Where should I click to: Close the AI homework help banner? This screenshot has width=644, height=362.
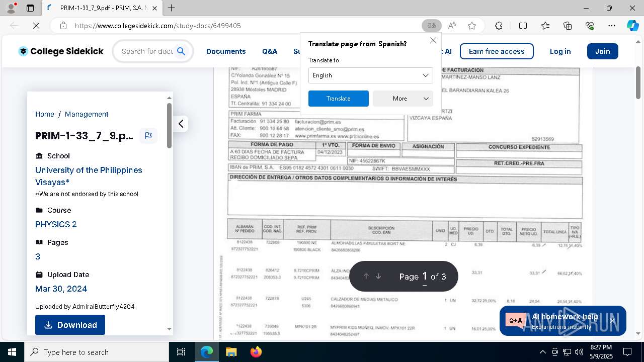612,320
